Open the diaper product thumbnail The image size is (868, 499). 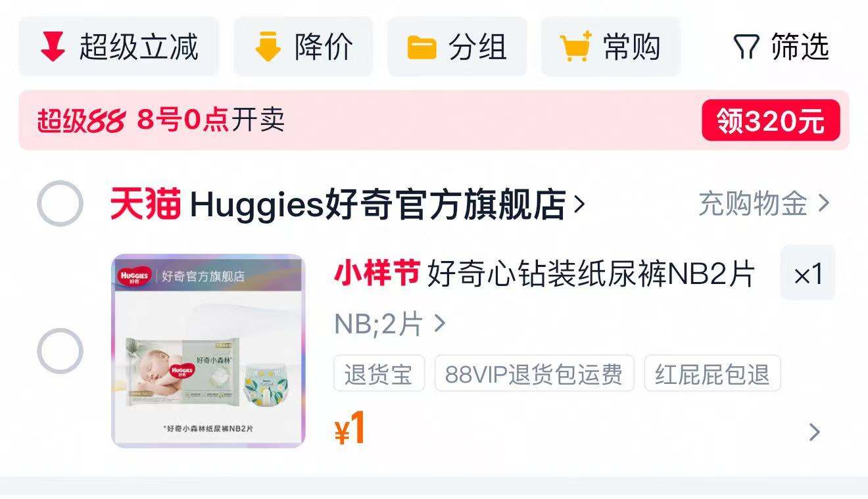pos(208,350)
